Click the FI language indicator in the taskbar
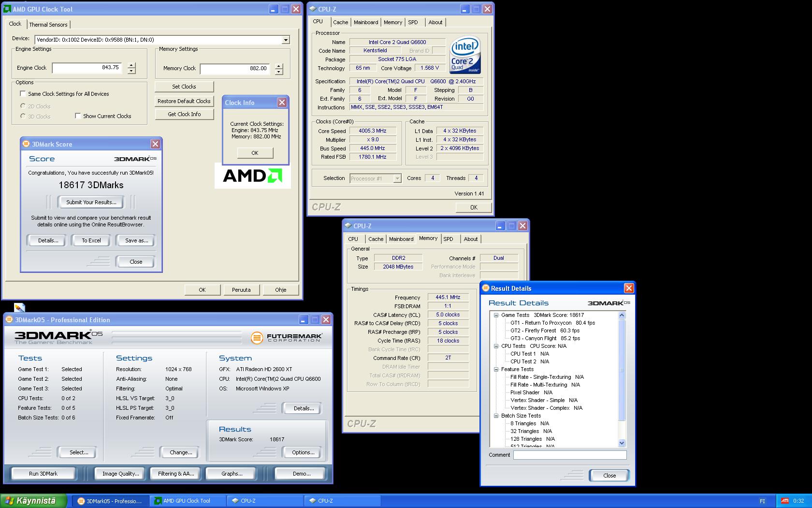Screen dimensions: 812x508 (762, 501)
